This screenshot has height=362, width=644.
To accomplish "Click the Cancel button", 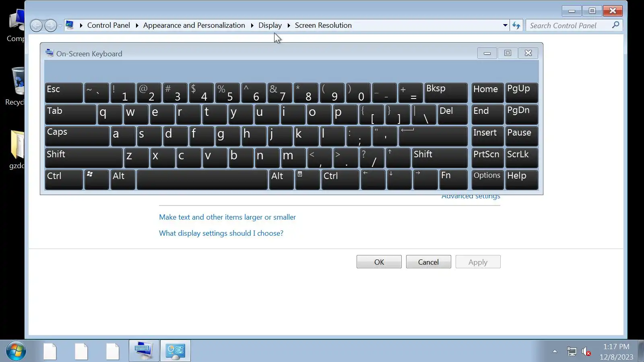I will (428, 262).
